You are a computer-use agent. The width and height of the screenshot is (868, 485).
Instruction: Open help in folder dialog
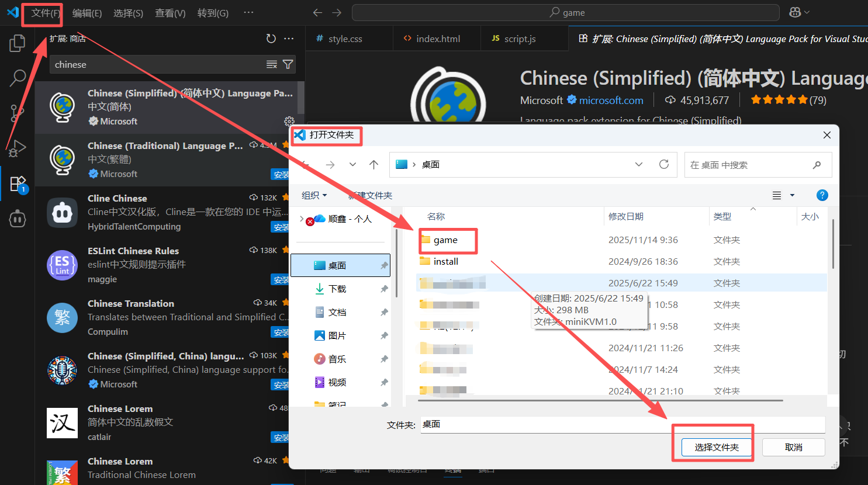click(822, 195)
